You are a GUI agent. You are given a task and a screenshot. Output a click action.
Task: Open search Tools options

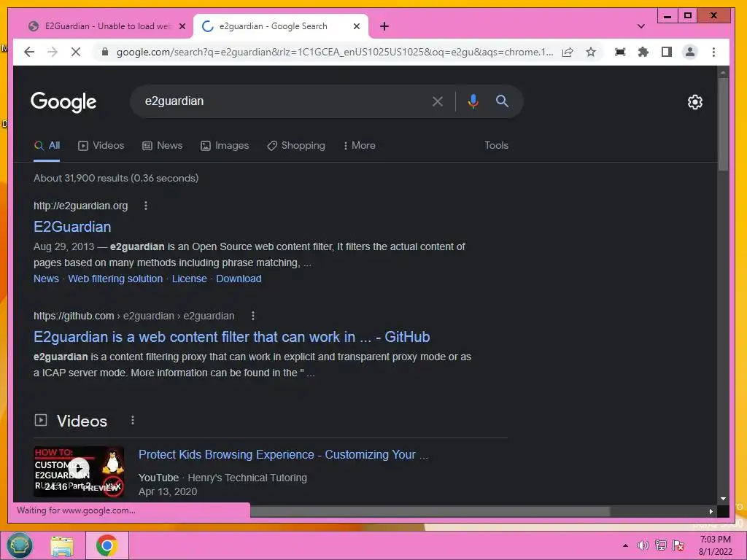(496, 146)
